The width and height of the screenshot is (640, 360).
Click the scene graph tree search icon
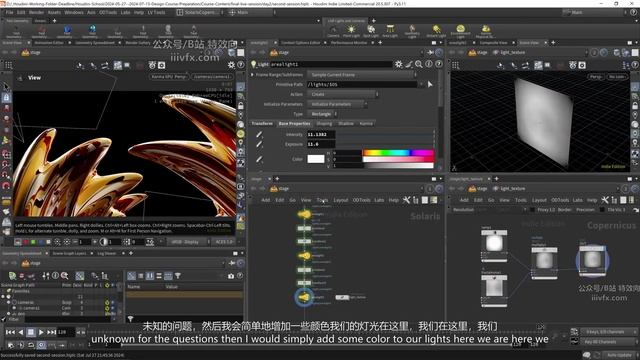click(64, 276)
